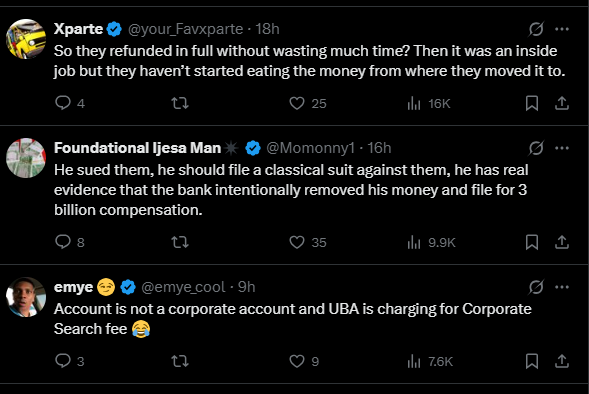View analytics showing 9.9K views
The width and height of the screenshot is (589, 394).
431,242
